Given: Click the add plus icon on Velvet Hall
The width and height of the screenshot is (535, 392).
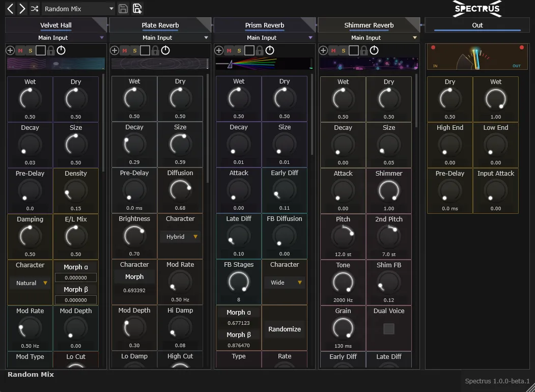Looking at the screenshot, I should (x=10, y=50).
